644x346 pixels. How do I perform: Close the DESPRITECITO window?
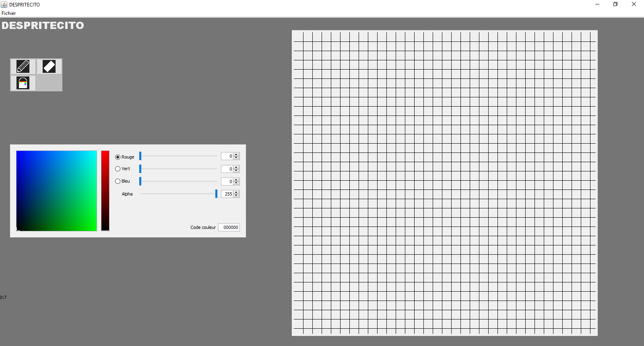(634, 4)
